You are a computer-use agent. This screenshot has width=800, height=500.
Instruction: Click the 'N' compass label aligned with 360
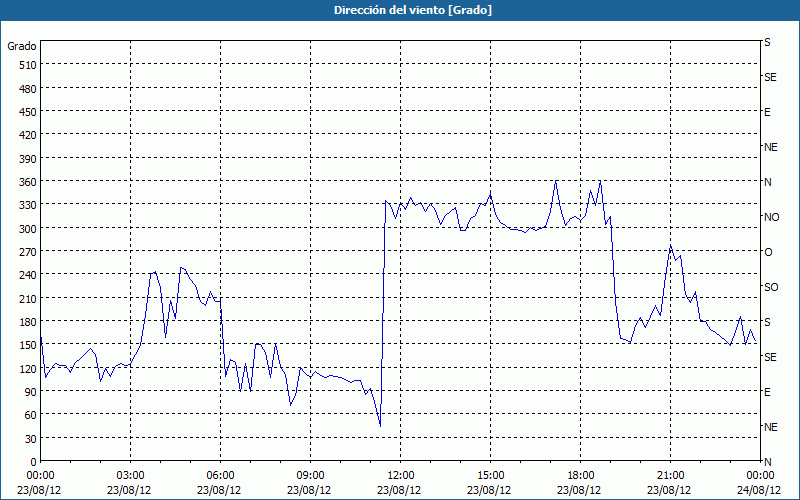tap(767, 182)
